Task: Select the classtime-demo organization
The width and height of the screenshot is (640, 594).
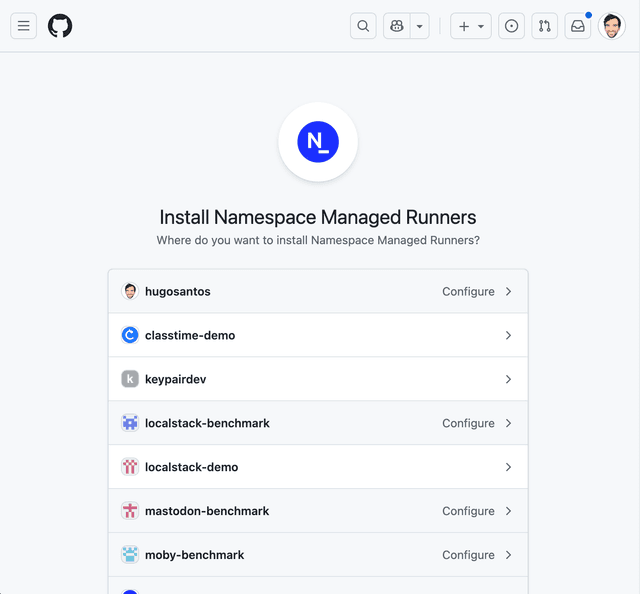Action: tap(190, 335)
